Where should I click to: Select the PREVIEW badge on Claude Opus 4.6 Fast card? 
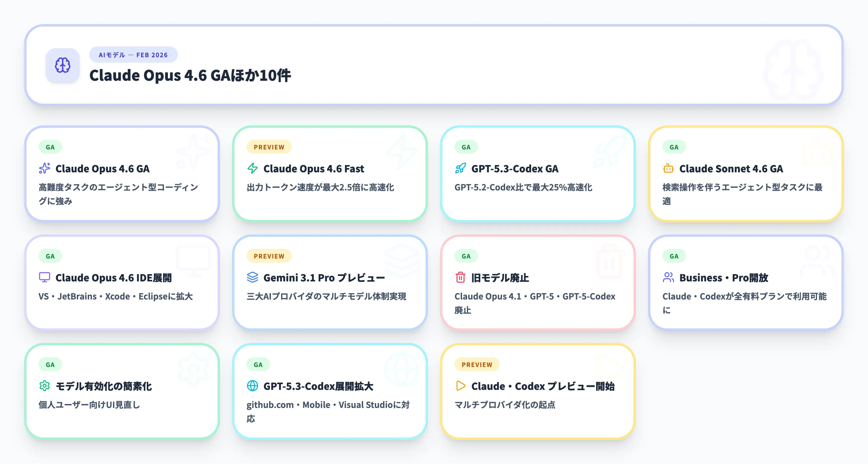(269, 147)
